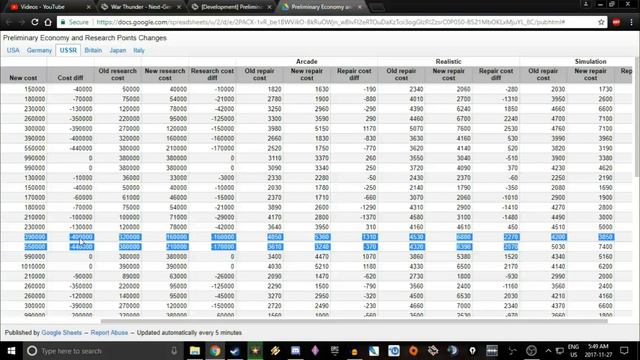Click the Report Abuse link
640x360 pixels.
109,333
